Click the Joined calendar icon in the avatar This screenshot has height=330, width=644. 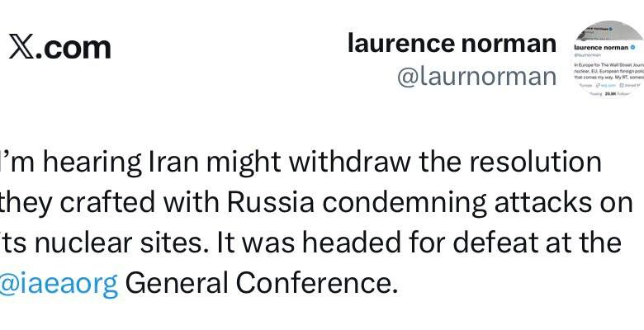620,84
